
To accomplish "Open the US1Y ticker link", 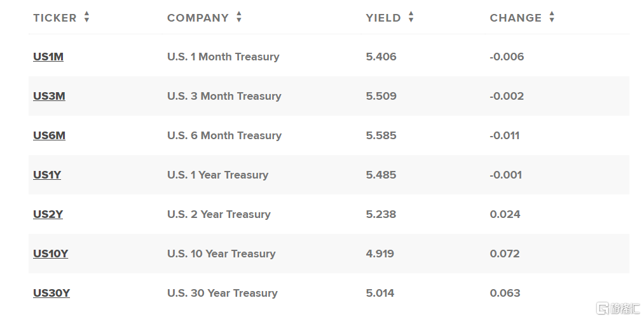I will pos(47,175).
